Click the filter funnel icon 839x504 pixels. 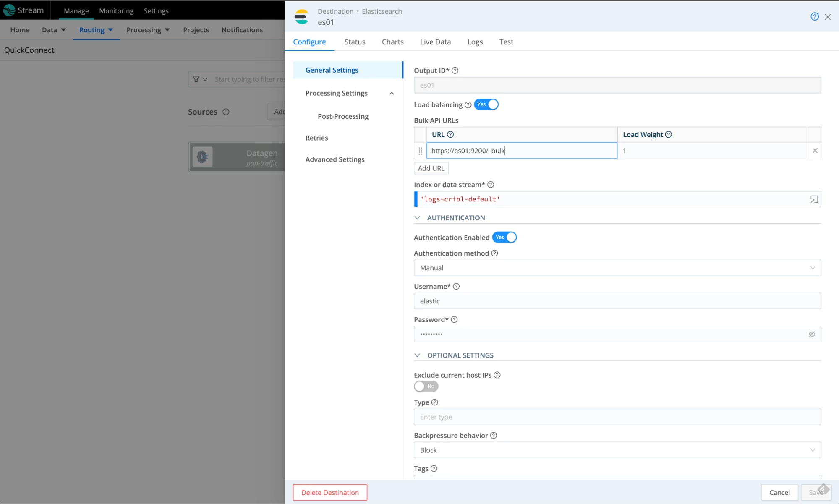tap(196, 79)
